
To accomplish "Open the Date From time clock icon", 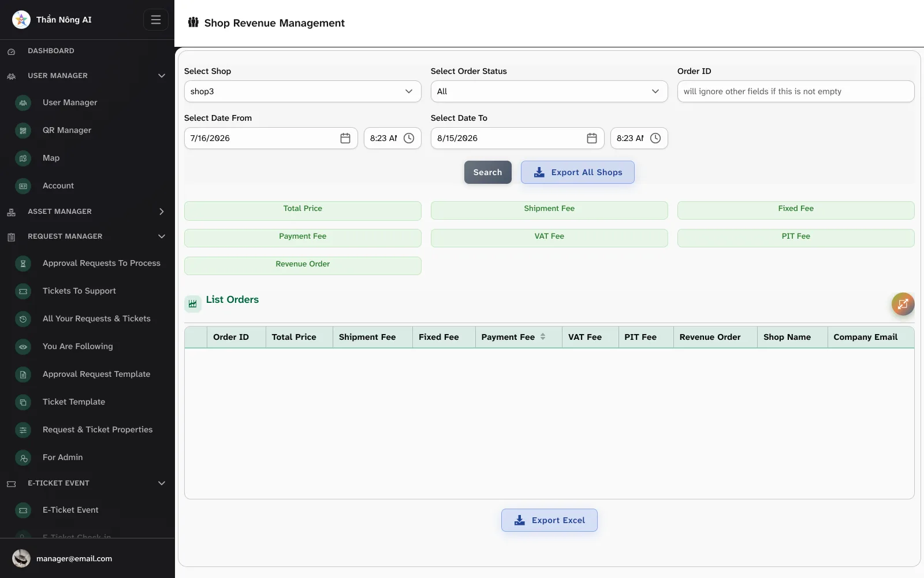I will point(409,138).
